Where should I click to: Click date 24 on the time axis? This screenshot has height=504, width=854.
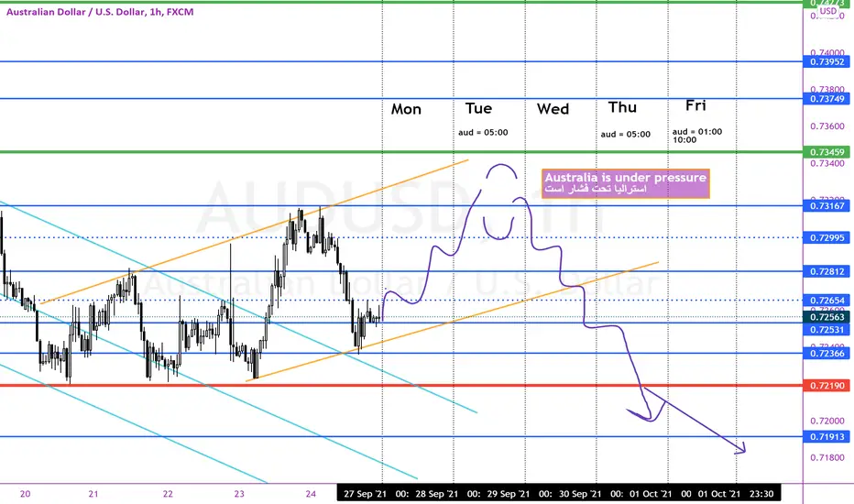tap(311, 494)
